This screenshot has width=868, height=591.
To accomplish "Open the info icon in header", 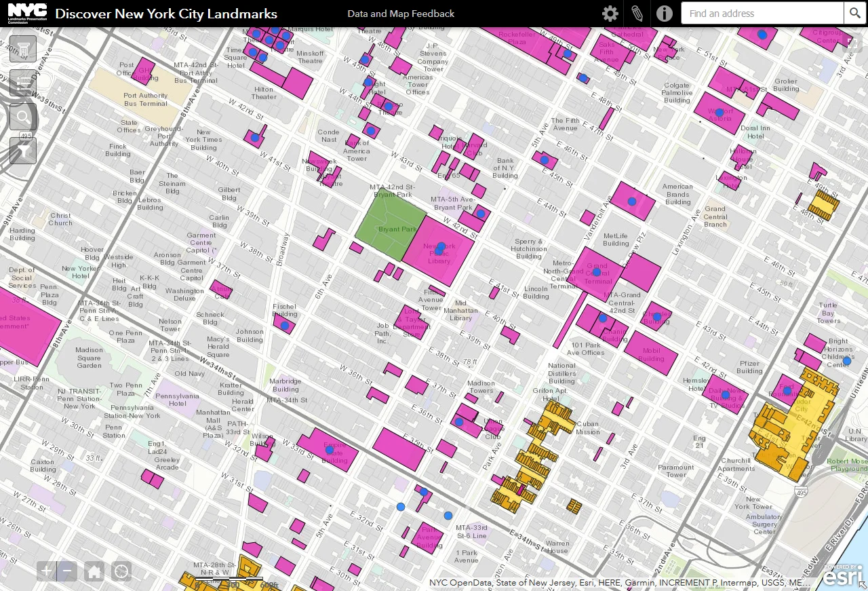I will [665, 14].
